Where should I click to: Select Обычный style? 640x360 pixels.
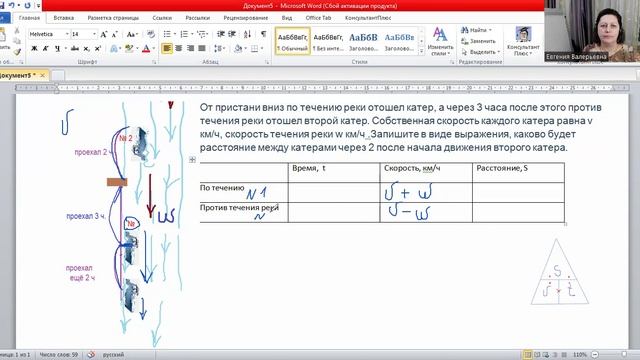click(x=293, y=41)
